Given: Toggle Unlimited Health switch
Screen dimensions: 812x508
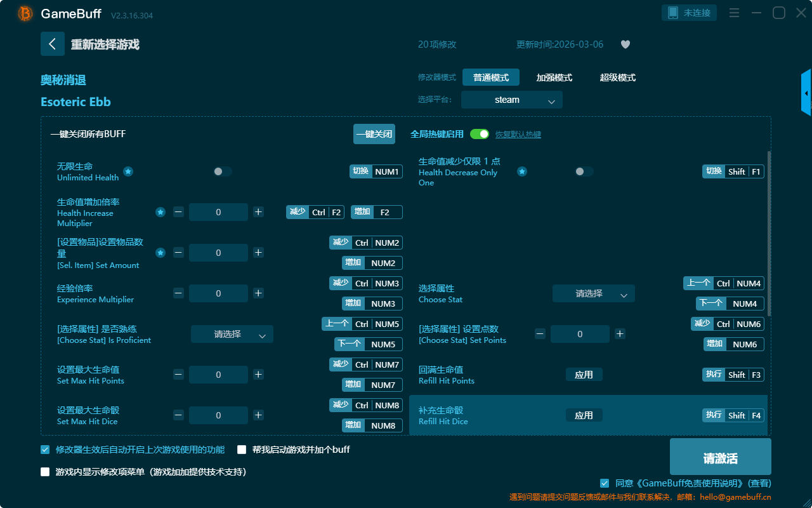Looking at the screenshot, I should 223,171.
